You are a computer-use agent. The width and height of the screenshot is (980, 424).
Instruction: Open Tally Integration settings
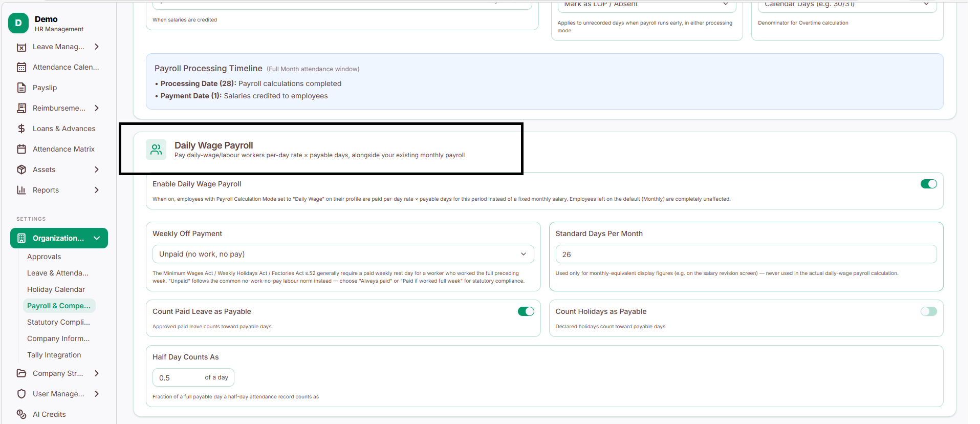[x=54, y=355]
